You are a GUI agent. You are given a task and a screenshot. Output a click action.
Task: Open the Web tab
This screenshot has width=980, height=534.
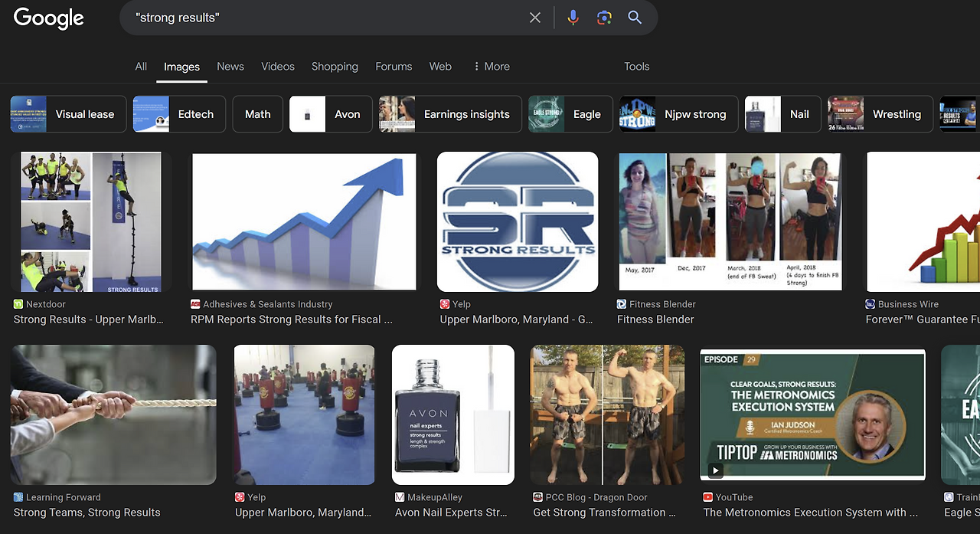click(440, 67)
